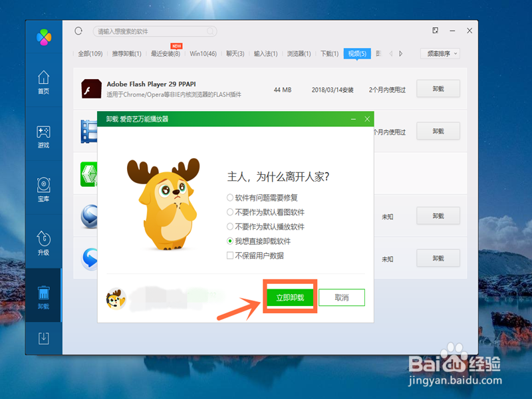
Task: Click 卸载 button for Adobe Flash Player
Action: (438, 89)
